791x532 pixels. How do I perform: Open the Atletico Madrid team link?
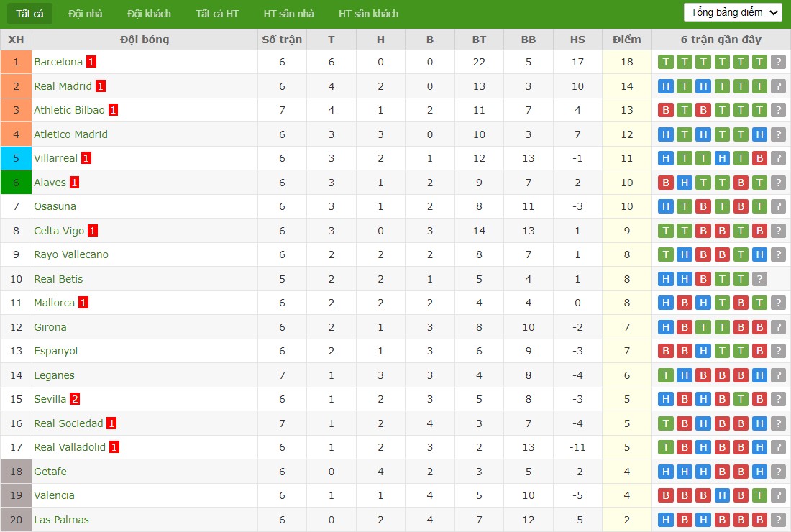[70, 134]
